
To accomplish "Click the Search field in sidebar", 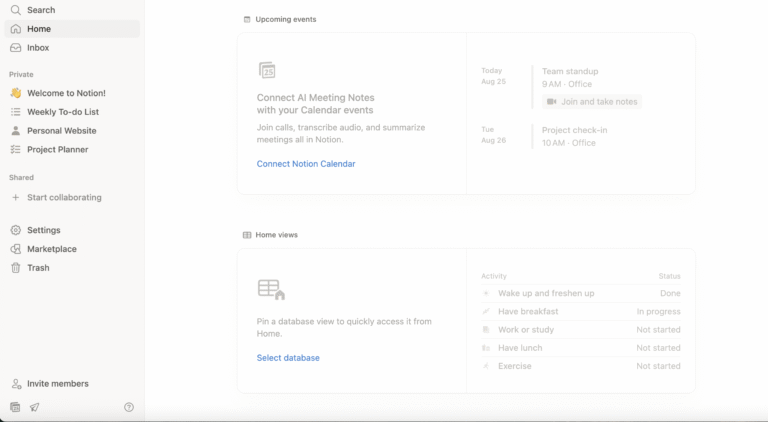I will click(x=72, y=10).
